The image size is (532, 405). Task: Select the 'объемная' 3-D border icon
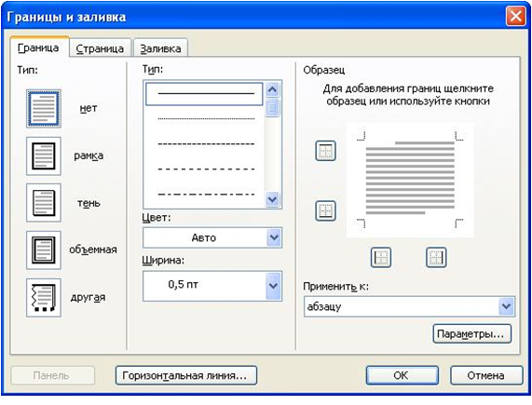(x=44, y=250)
